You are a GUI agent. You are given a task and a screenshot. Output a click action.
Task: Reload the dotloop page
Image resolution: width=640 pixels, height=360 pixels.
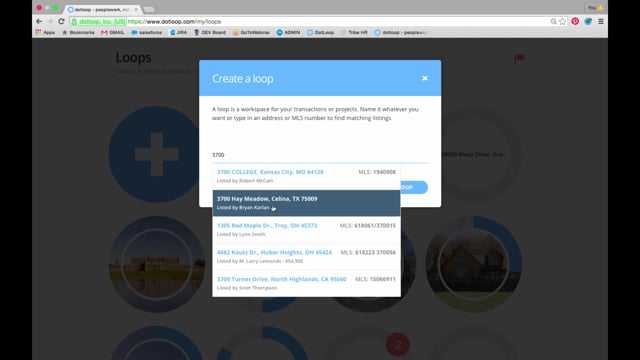[61, 21]
